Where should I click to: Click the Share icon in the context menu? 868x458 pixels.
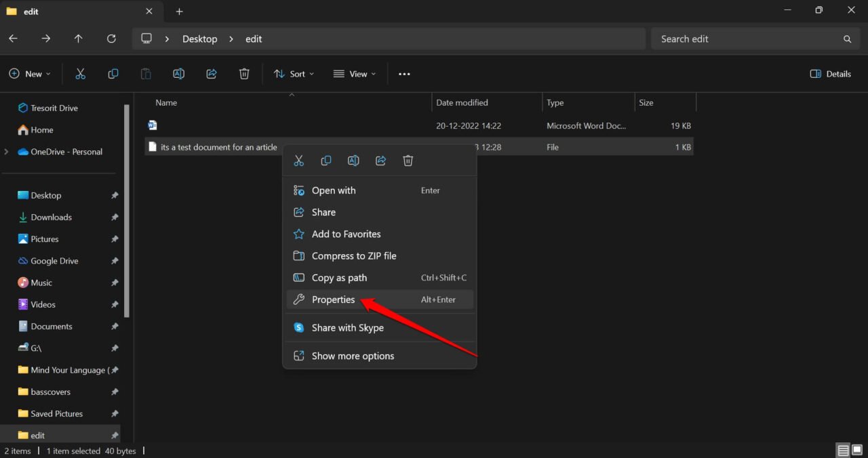pyautogui.click(x=380, y=161)
